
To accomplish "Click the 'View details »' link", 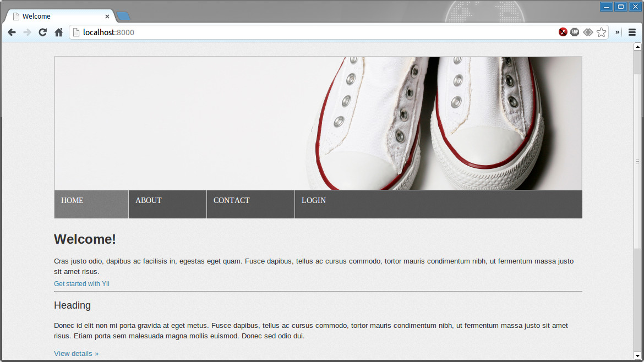I will (x=76, y=354).
